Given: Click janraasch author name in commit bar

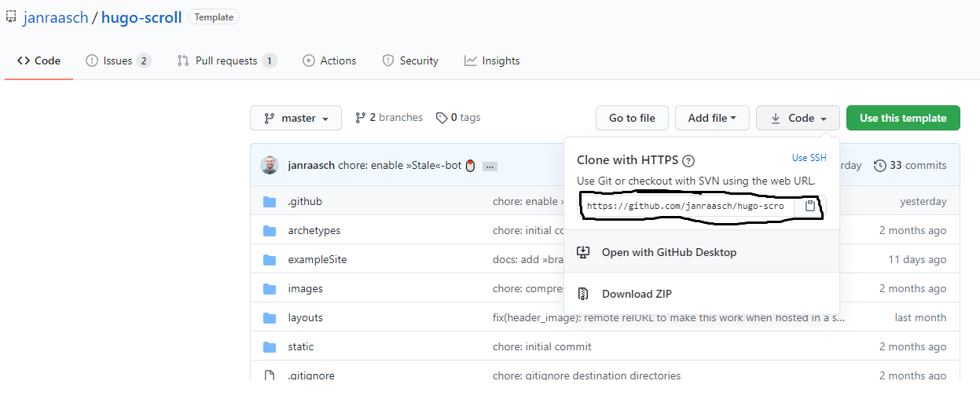Looking at the screenshot, I should 311,166.
